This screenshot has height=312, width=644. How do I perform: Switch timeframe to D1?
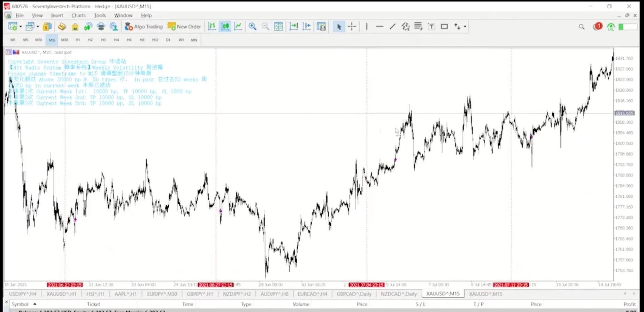[168, 40]
